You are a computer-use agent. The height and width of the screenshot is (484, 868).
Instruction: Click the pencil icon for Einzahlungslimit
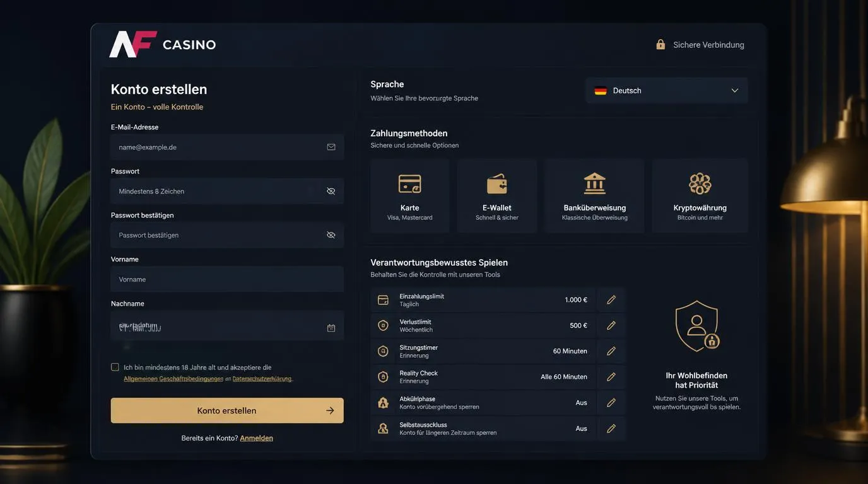(x=611, y=300)
